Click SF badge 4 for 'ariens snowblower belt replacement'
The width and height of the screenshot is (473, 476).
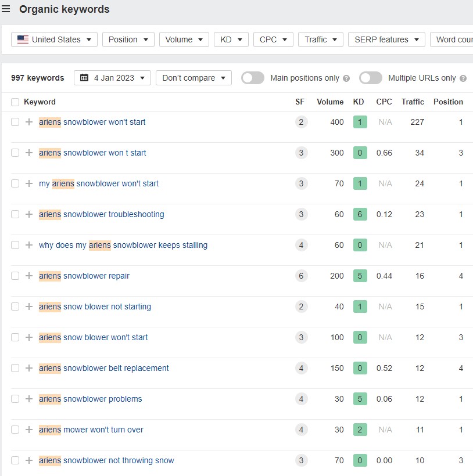[301, 368]
